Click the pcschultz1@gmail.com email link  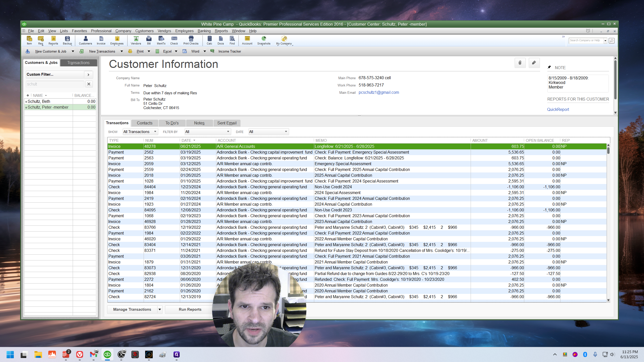pyautogui.click(x=379, y=92)
